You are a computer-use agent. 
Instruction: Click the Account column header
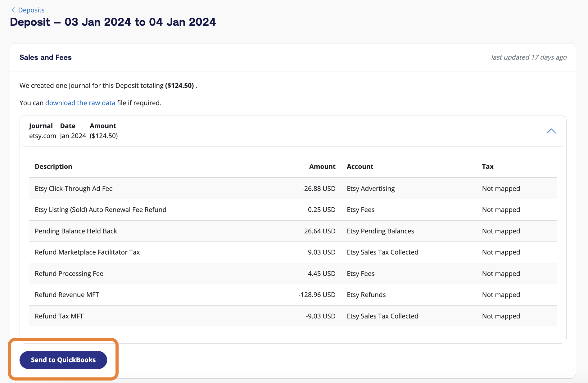[360, 166]
